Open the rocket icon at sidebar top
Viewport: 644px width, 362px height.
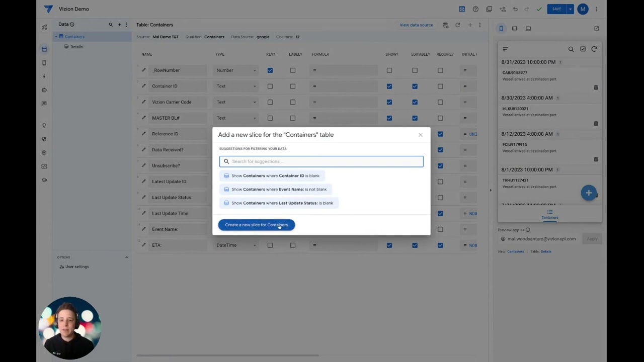44,27
